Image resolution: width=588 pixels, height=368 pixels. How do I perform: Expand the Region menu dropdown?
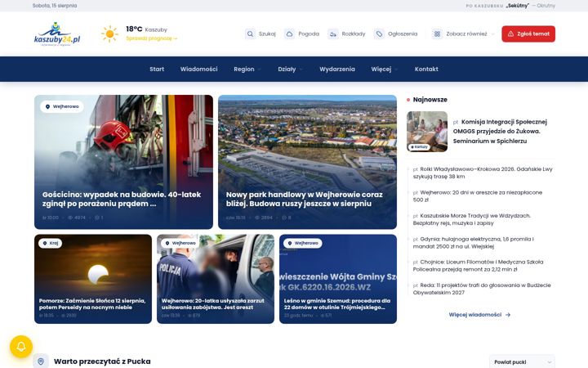(x=247, y=69)
